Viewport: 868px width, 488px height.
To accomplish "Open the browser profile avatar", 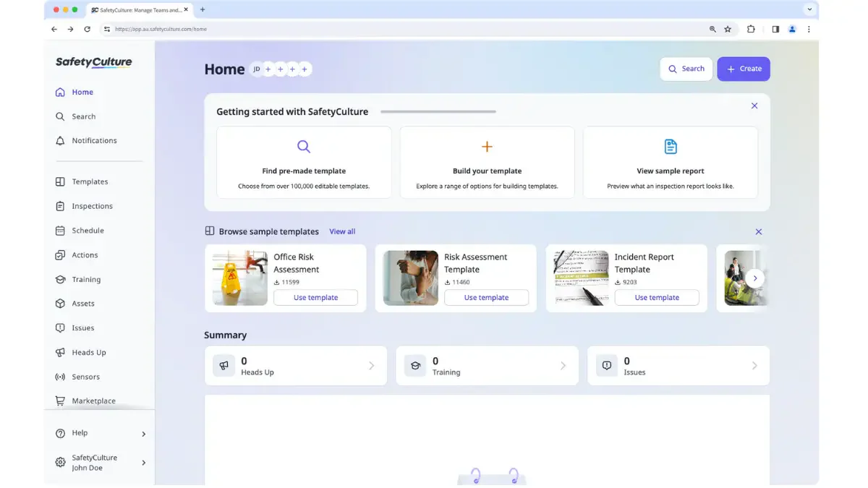I will pos(792,29).
